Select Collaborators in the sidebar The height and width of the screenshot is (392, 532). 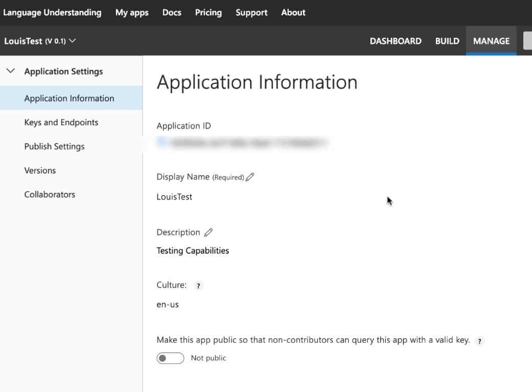point(50,194)
